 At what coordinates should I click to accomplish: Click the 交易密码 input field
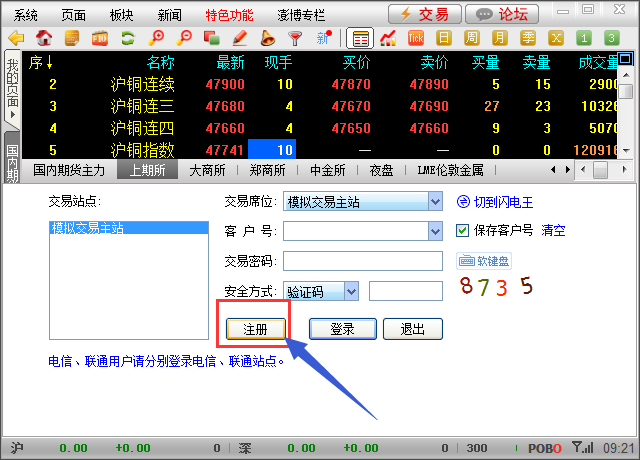tap(362, 261)
